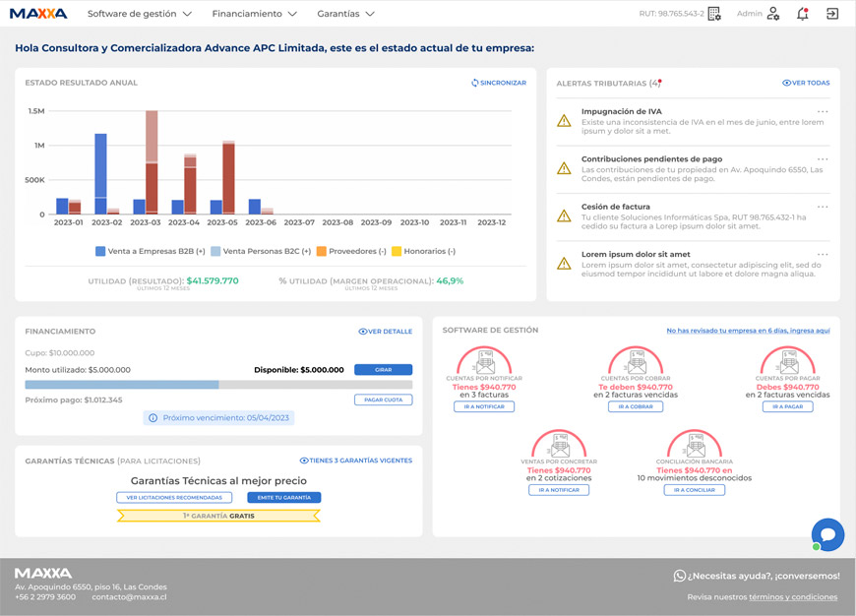
Task: Click Emite tu garantía button
Action: coord(284,498)
